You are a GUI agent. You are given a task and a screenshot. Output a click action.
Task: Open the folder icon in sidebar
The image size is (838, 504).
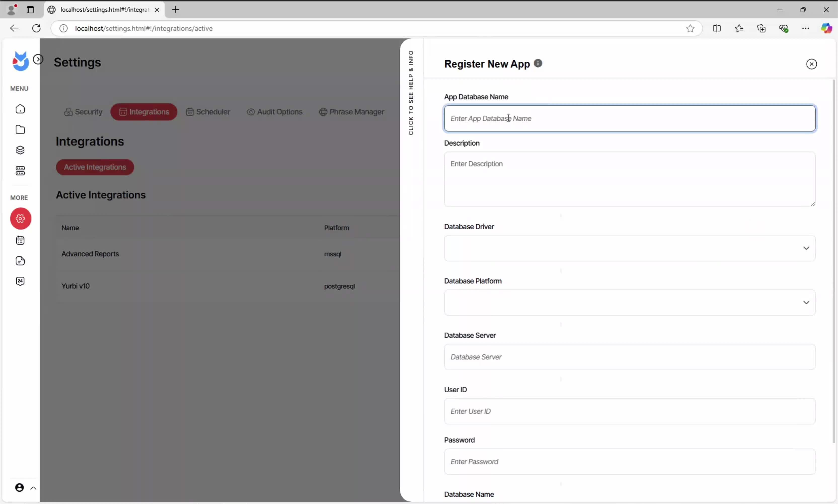tap(20, 130)
